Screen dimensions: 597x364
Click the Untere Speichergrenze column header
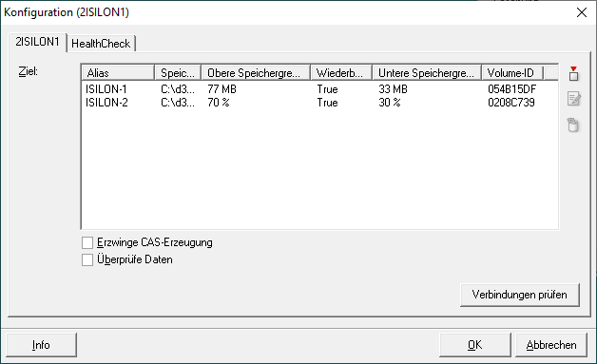[427, 73]
